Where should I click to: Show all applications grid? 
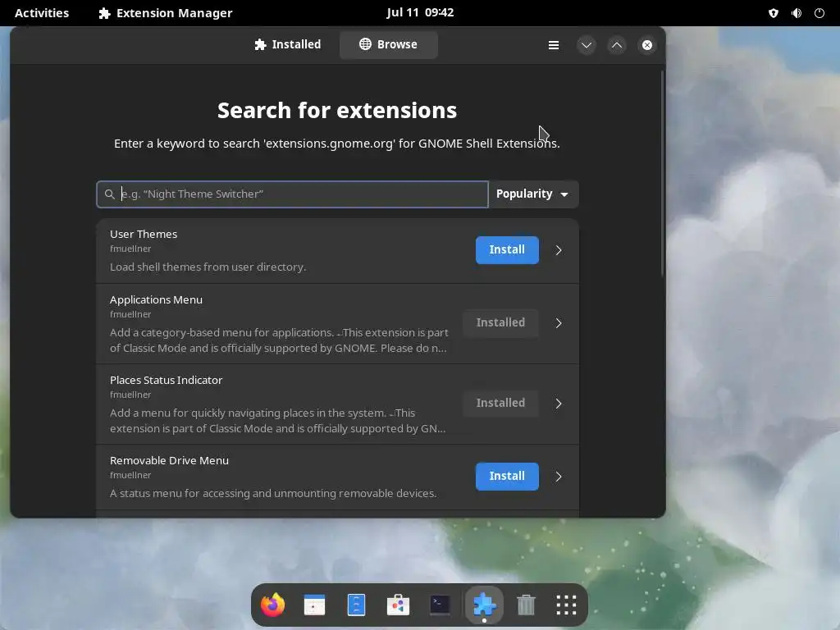(x=566, y=605)
